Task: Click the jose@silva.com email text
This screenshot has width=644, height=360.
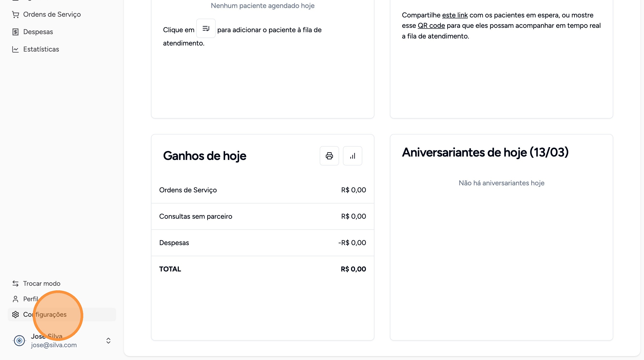Action: tap(54, 345)
